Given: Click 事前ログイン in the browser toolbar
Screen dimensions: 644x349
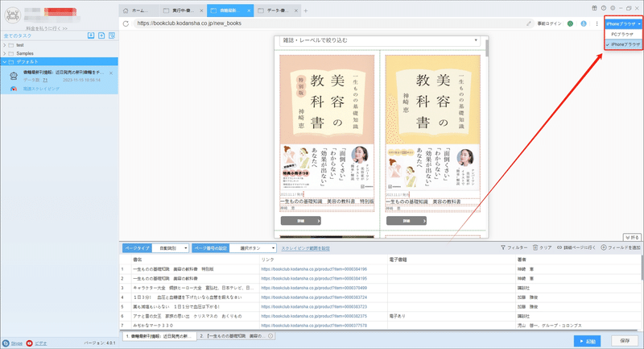Looking at the screenshot, I should [549, 23].
